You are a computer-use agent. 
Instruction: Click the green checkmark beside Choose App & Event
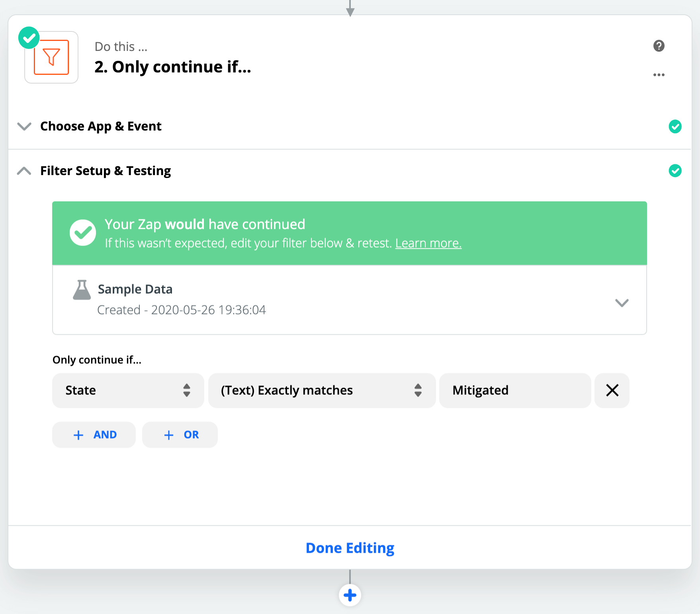coord(675,127)
